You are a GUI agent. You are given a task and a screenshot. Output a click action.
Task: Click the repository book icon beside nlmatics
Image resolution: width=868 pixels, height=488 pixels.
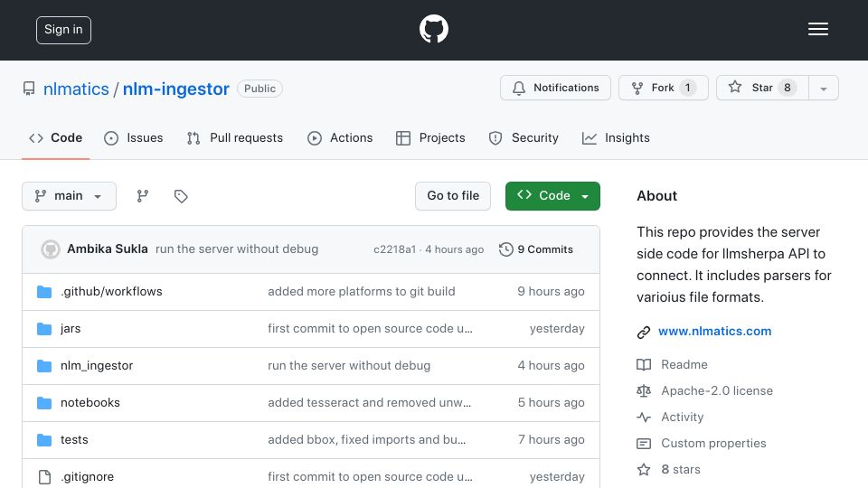coord(29,89)
